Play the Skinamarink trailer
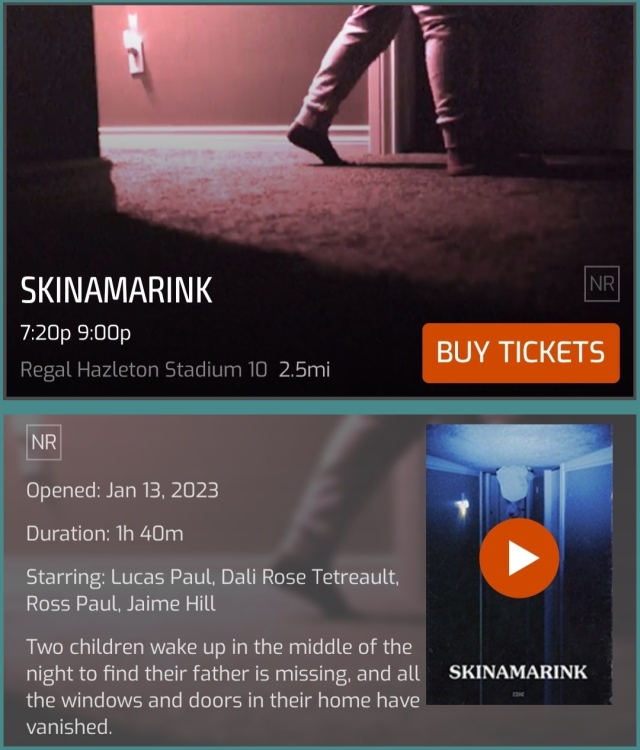Screen dimensions: 640x750 pos(519,558)
